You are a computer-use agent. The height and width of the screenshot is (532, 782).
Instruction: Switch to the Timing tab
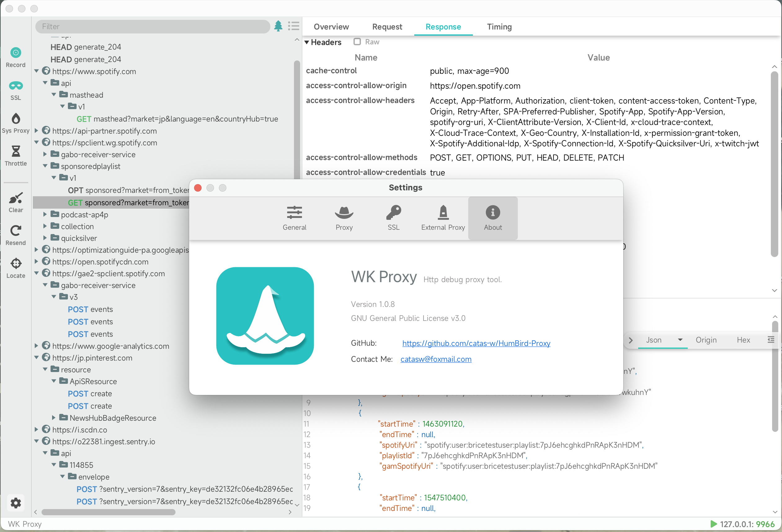(x=499, y=27)
